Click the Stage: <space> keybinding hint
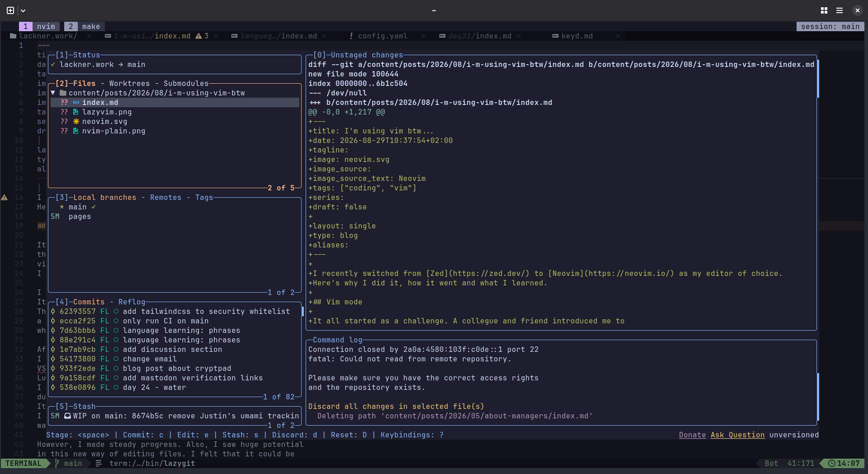This screenshot has height=474, width=868. tap(77, 435)
